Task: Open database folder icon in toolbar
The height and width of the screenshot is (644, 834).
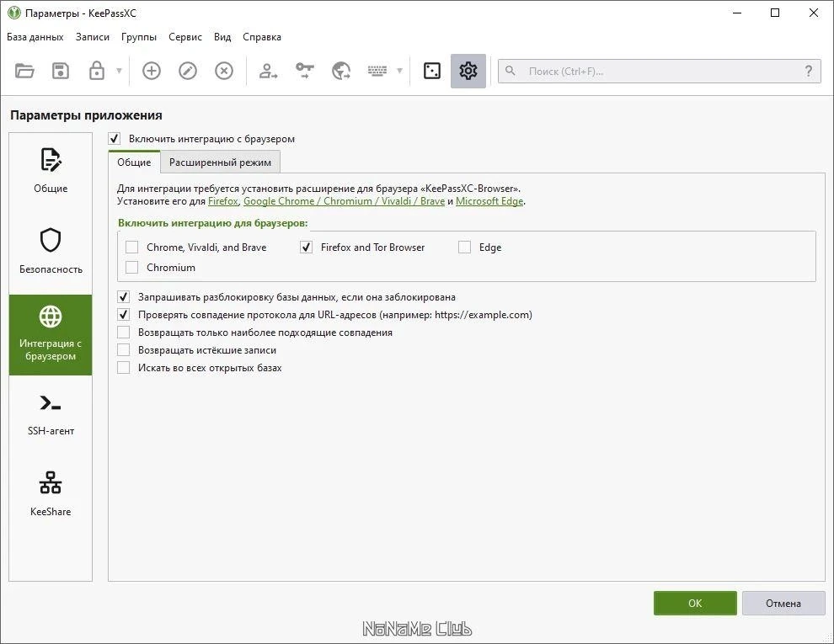Action: 24,71
